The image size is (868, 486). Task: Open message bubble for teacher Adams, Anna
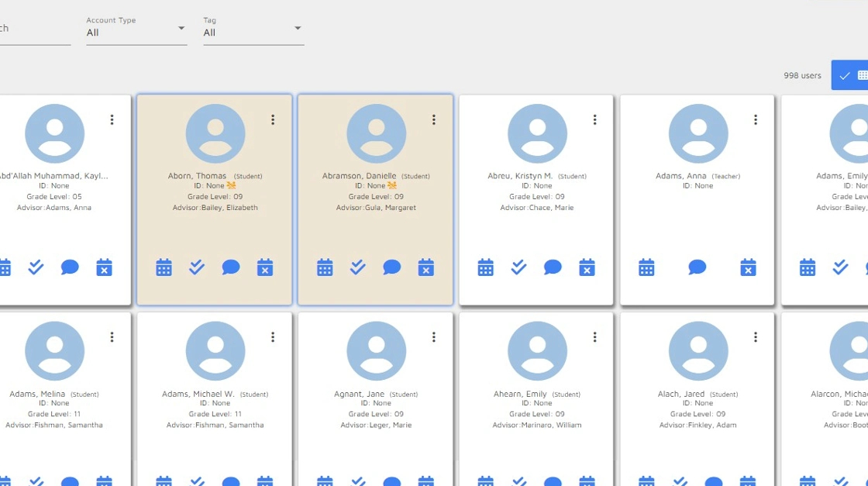click(697, 267)
